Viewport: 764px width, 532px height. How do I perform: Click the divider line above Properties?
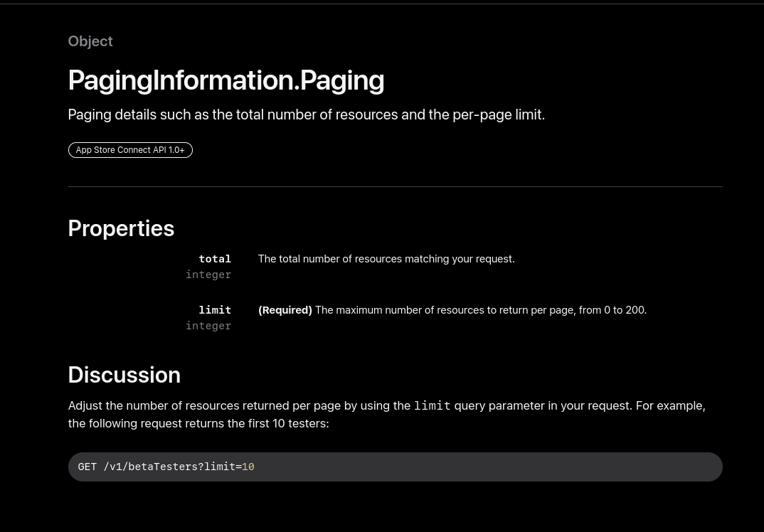(x=395, y=186)
